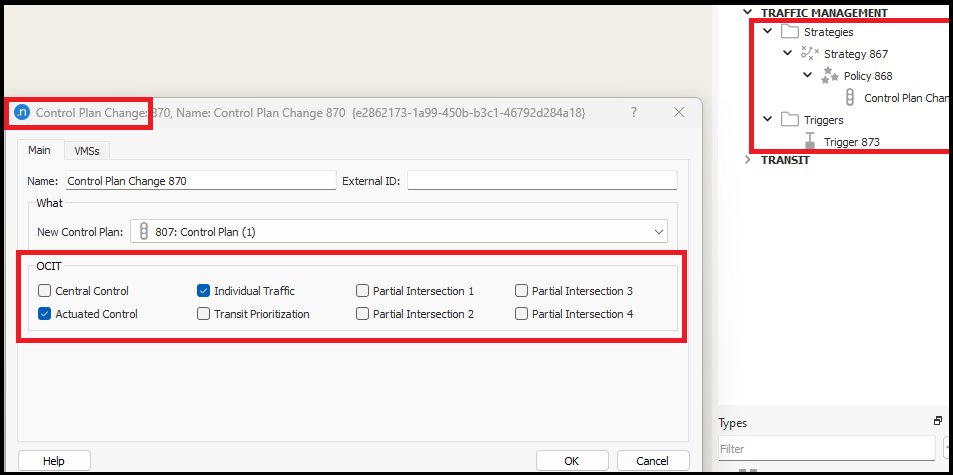This screenshot has width=953, height=475.
Task: Click the Policy 868 stars icon
Action: point(830,76)
